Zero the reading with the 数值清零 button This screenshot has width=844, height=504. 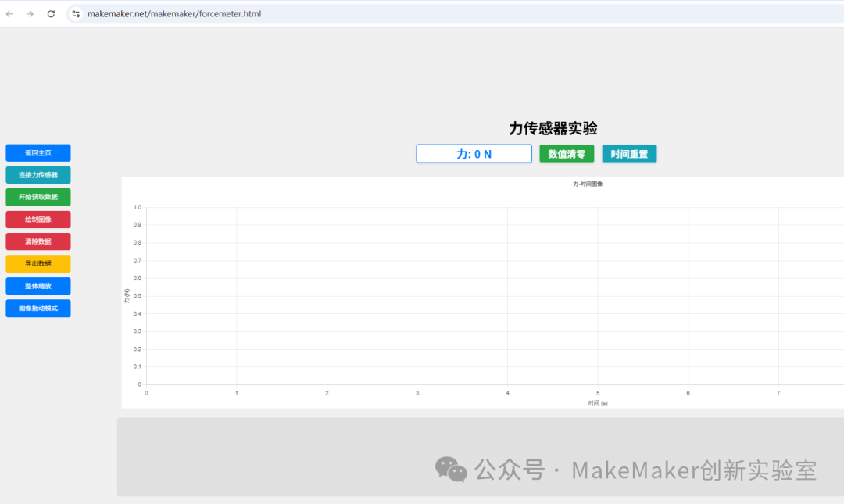567,154
